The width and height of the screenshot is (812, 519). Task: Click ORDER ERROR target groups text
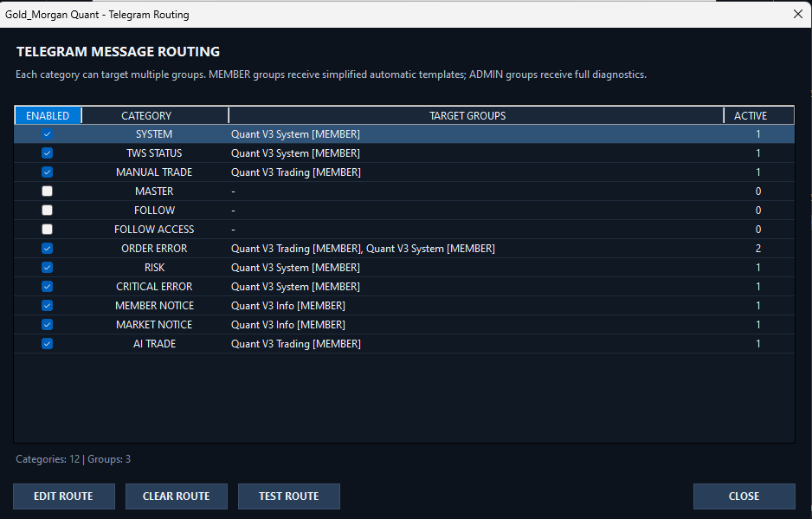coord(363,249)
